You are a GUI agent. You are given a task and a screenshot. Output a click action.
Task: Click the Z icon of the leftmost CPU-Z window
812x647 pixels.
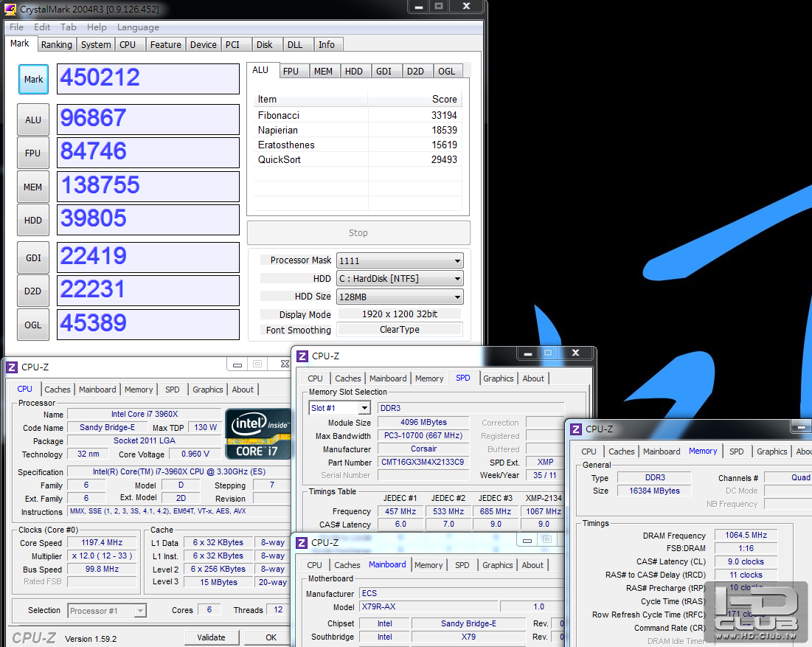pyautogui.click(x=11, y=367)
